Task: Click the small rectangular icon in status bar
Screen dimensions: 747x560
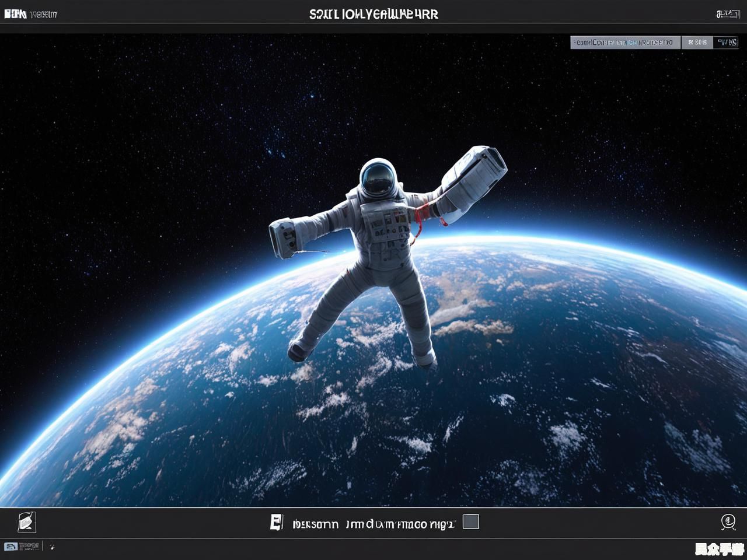Action: tap(11, 547)
